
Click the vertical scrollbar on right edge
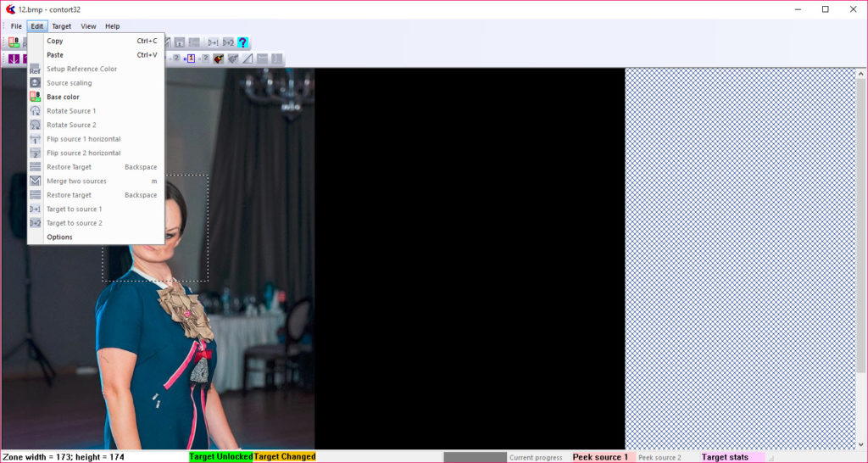click(862, 254)
